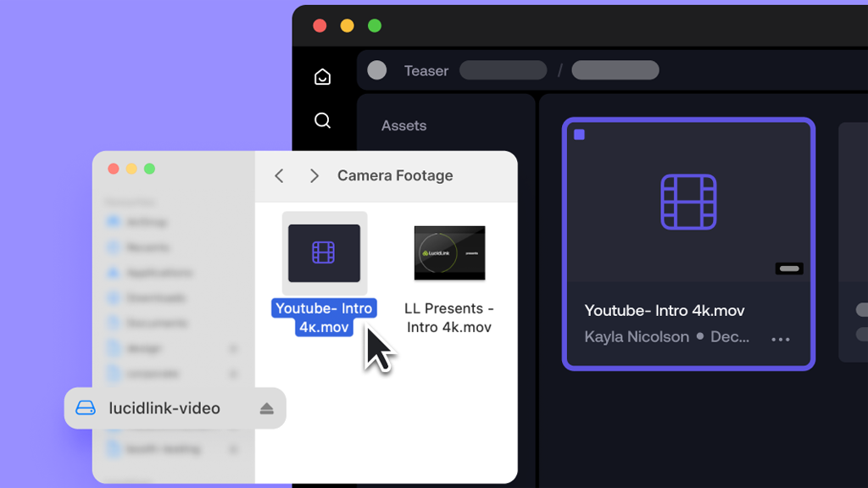This screenshot has width=868, height=488.
Task: Maximize the Finder window with the green button
Action: point(149,169)
